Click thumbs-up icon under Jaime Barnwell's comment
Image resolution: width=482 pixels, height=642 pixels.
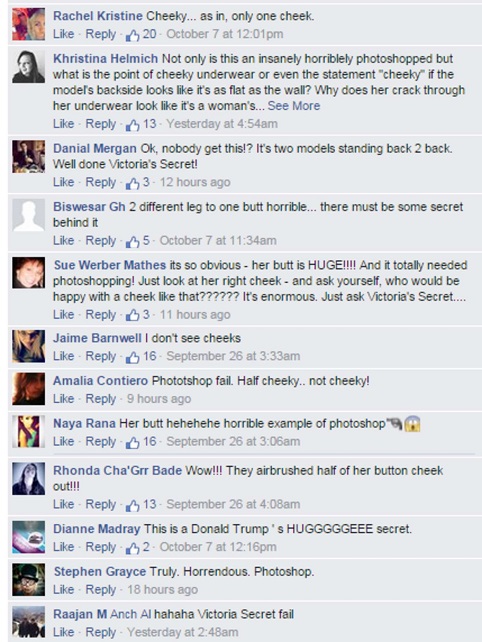point(132,357)
